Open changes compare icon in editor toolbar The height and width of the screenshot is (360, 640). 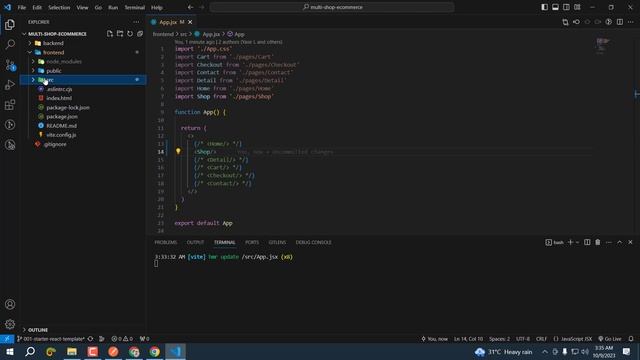565,22
